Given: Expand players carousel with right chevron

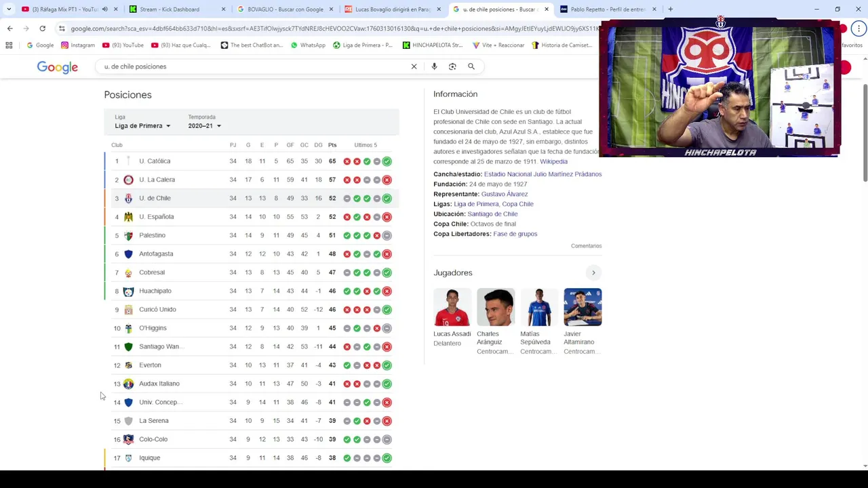Looking at the screenshot, I should (593, 272).
